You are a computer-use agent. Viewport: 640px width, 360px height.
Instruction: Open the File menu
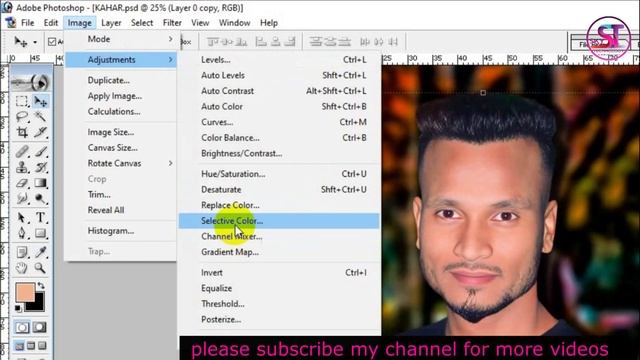coord(27,23)
